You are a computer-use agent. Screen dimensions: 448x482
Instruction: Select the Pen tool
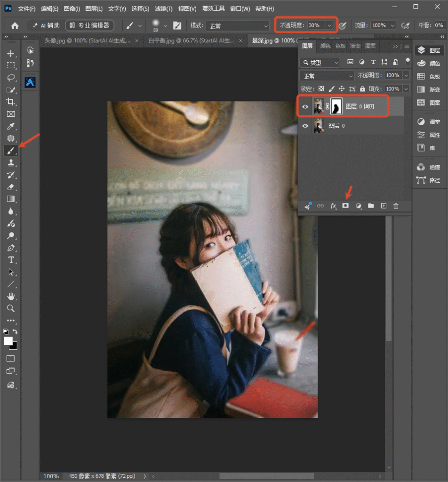(x=11, y=248)
